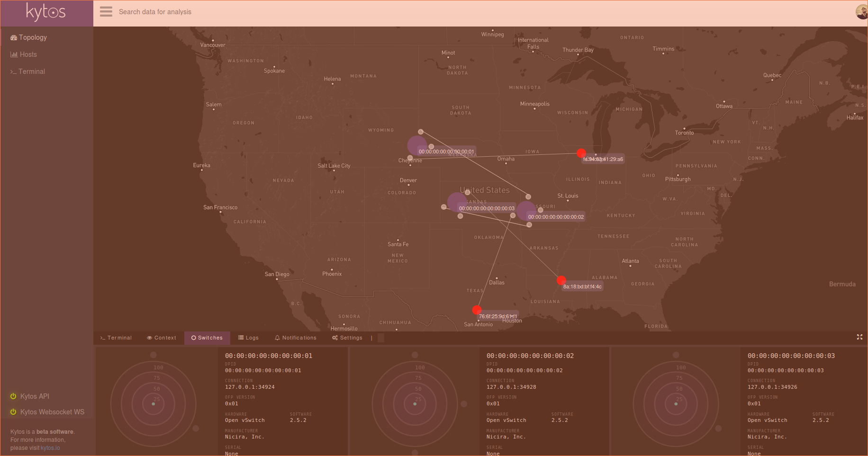Click the Kytos Websocket WS power icon

tap(13, 412)
